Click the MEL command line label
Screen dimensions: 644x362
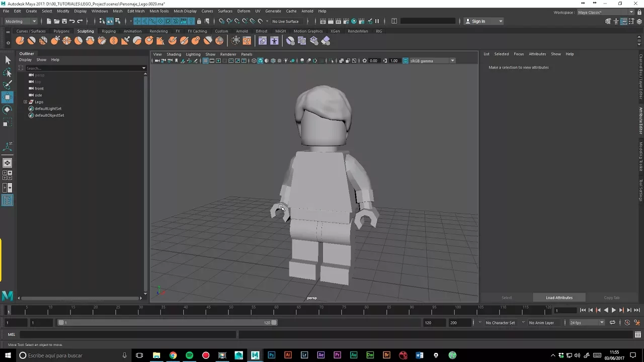click(x=12, y=334)
